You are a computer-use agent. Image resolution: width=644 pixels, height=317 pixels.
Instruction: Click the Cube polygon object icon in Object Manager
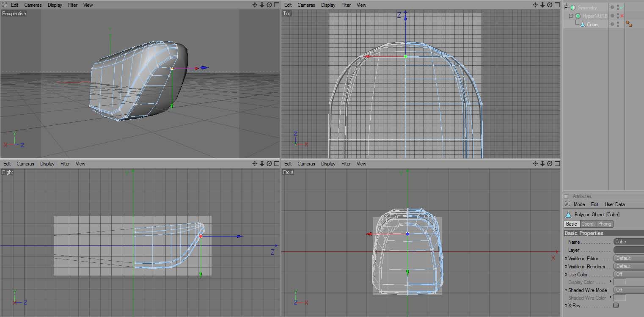(583, 24)
